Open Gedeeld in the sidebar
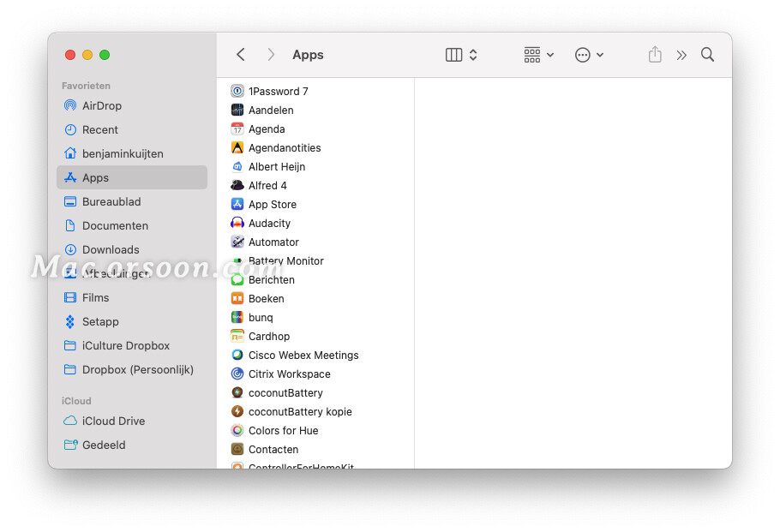Image resolution: width=780 pixels, height=532 pixels. 132,445
